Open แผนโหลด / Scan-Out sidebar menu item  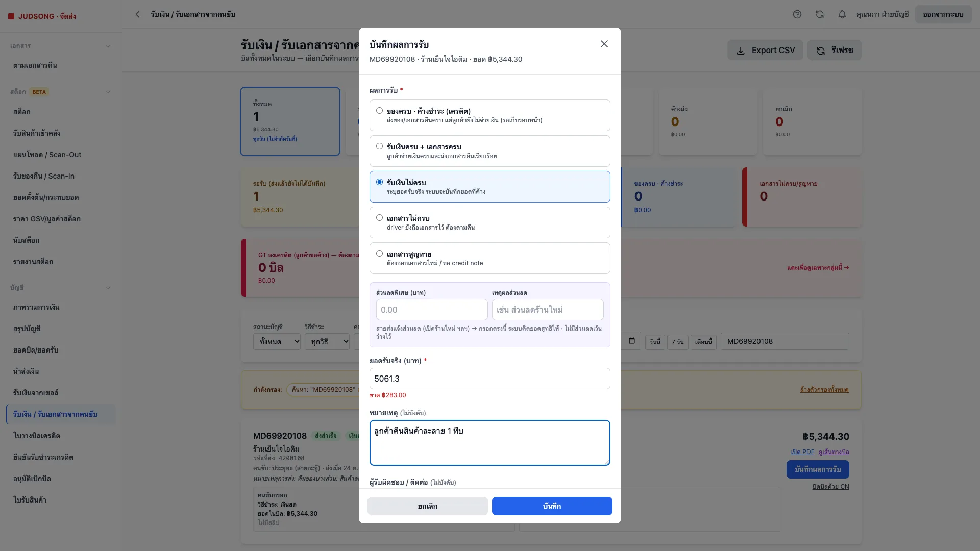coord(47,155)
